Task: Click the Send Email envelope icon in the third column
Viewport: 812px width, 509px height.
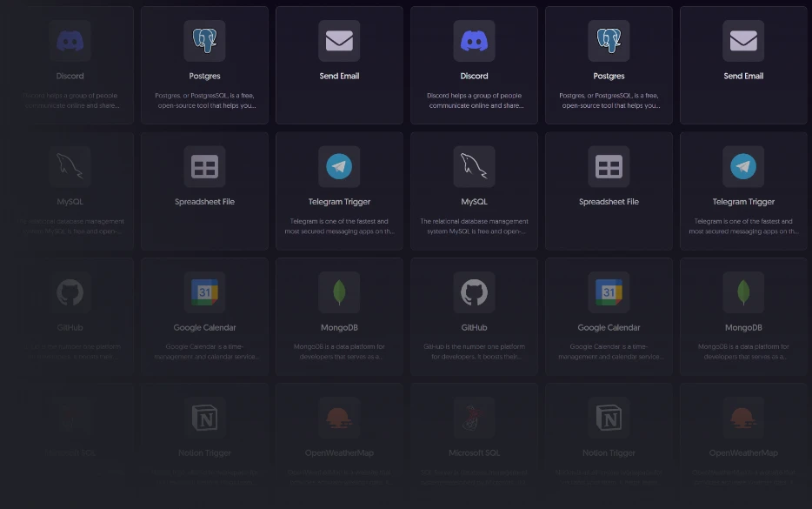Action: 339,41
